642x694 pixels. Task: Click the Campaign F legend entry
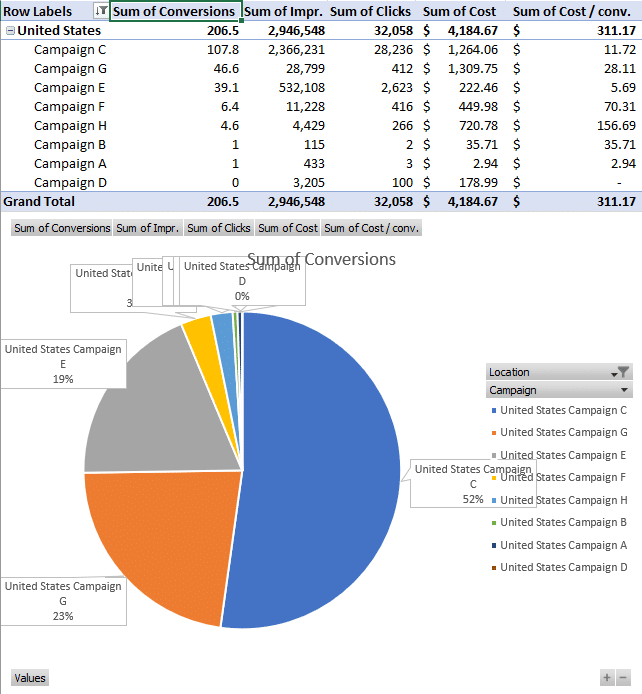pyautogui.click(x=563, y=477)
